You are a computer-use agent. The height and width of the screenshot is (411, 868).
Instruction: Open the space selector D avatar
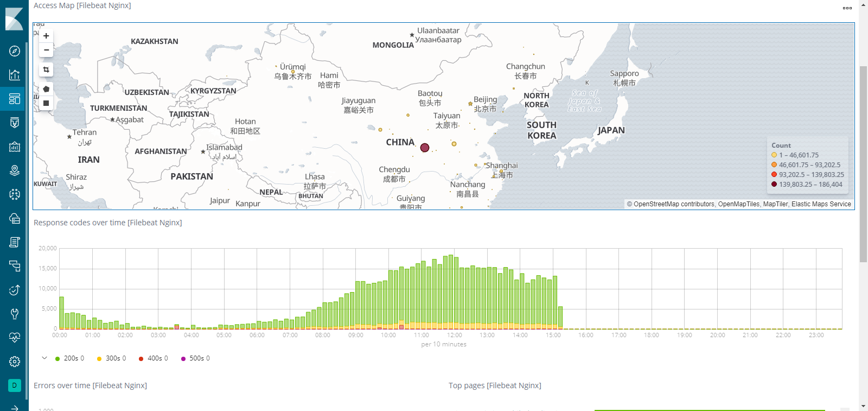pyautogui.click(x=15, y=385)
